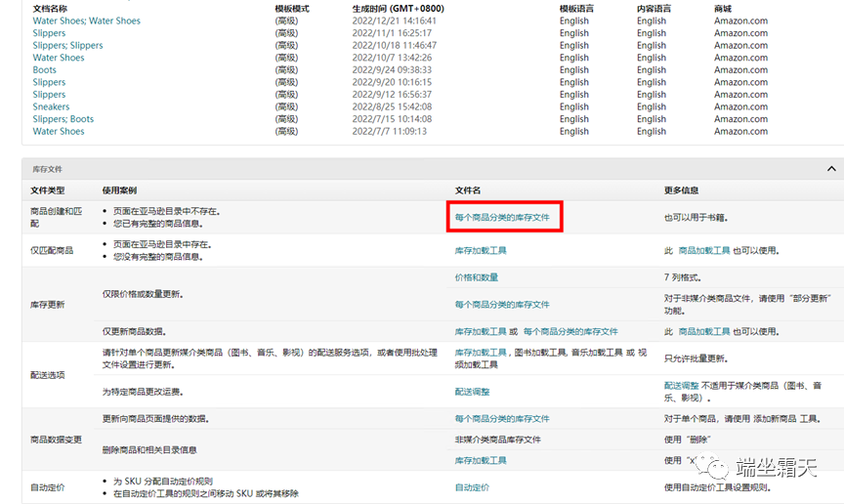This screenshot has width=844, height=504.
Task: Click the 为特定商品更改运费 use case text
Action: [144, 392]
